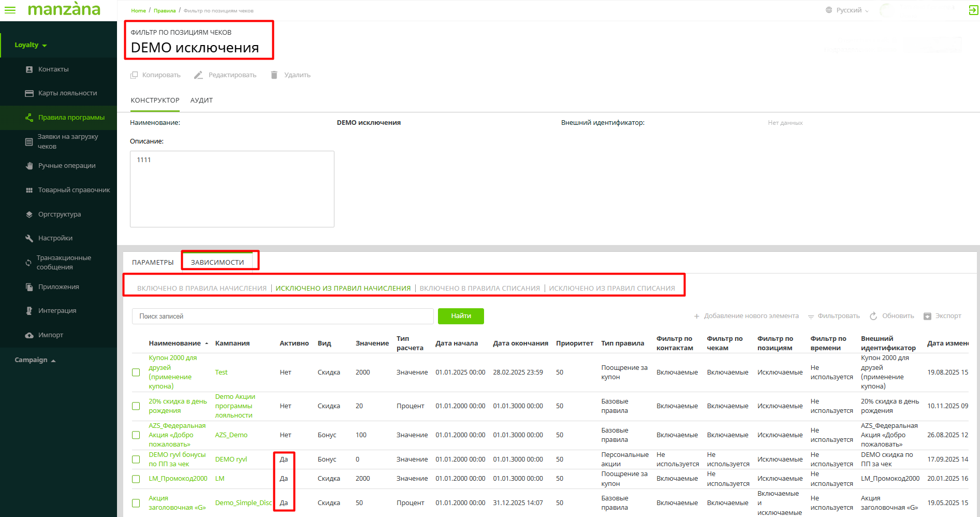This screenshot has width=980, height=517.
Task: Click the Delete (Удалить) trash icon
Action: coord(274,75)
